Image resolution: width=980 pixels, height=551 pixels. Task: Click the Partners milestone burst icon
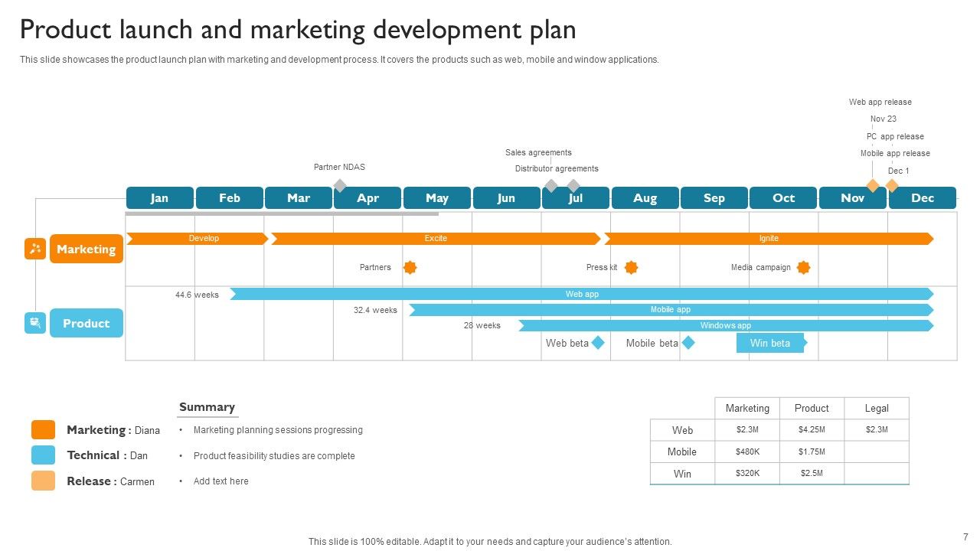coord(410,267)
